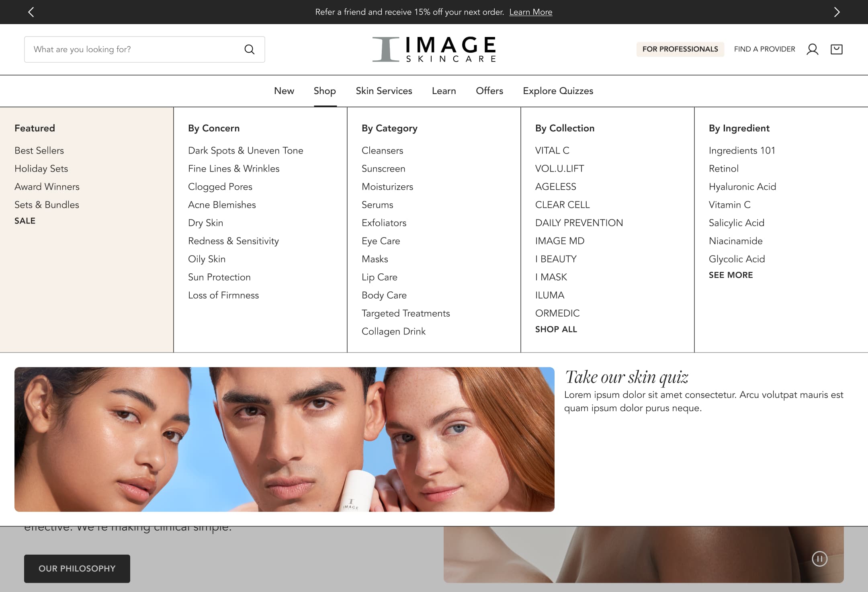
Task: Open Targeted Treatments
Action: click(x=405, y=313)
